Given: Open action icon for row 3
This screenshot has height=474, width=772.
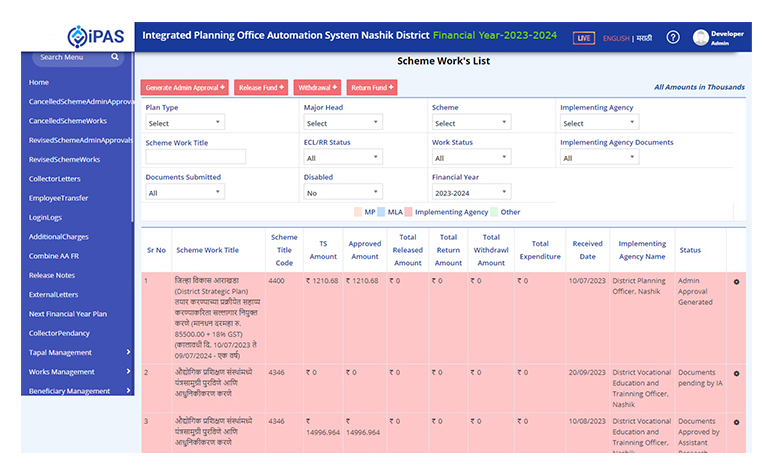Looking at the screenshot, I should [737, 423].
